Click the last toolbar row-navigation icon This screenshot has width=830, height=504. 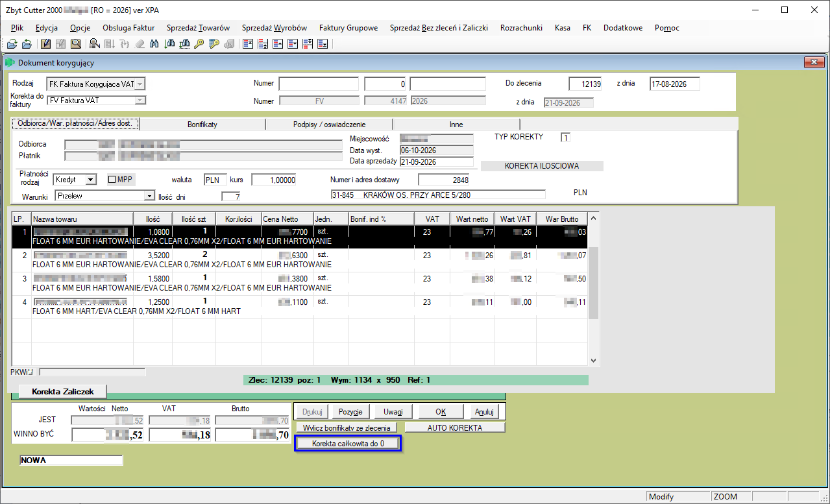click(x=323, y=43)
